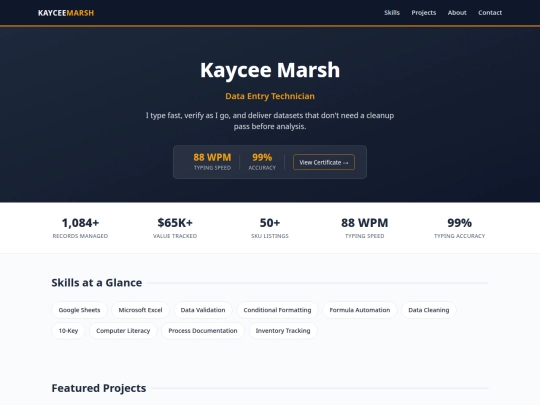
Task: Click the 99% accuracy value in hero card
Action: coord(262,157)
